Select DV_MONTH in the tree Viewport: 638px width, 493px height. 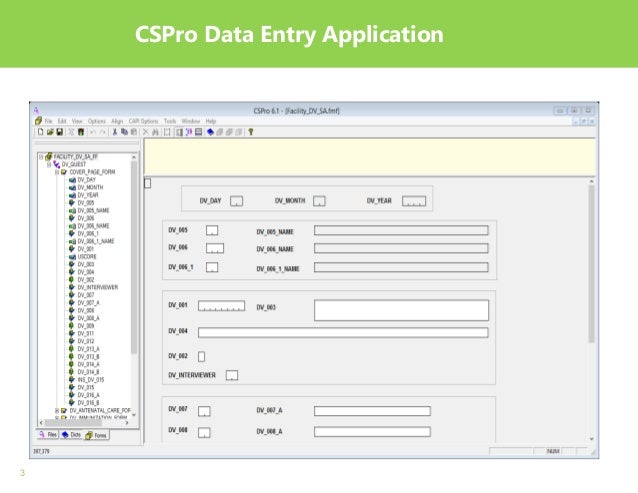[90, 187]
